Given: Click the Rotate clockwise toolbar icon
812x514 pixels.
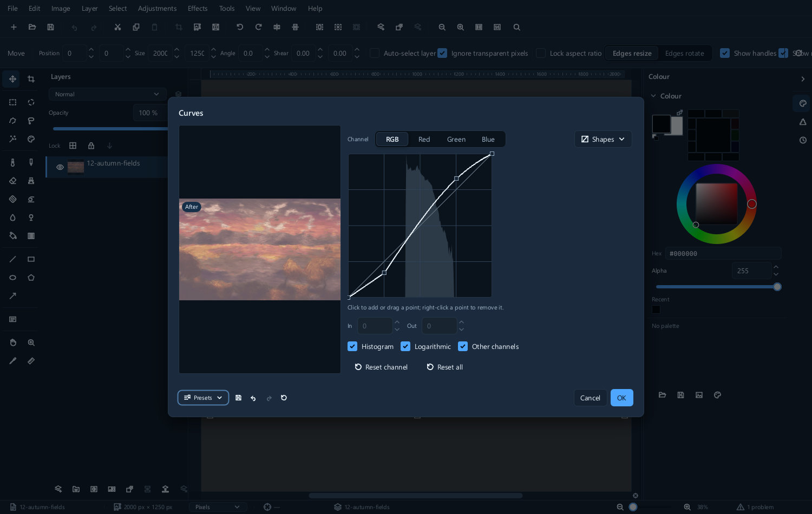Looking at the screenshot, I should (x=258, y=27).
